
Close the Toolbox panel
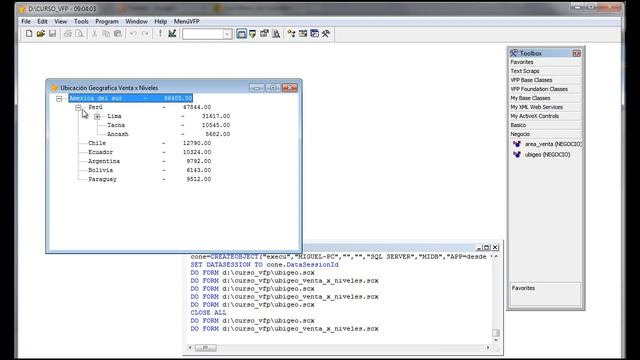click(x=576, y=53)
